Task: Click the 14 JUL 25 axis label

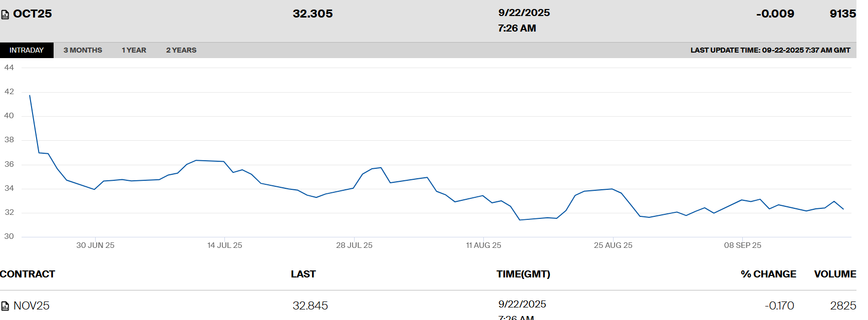Action: pos(224,245)
